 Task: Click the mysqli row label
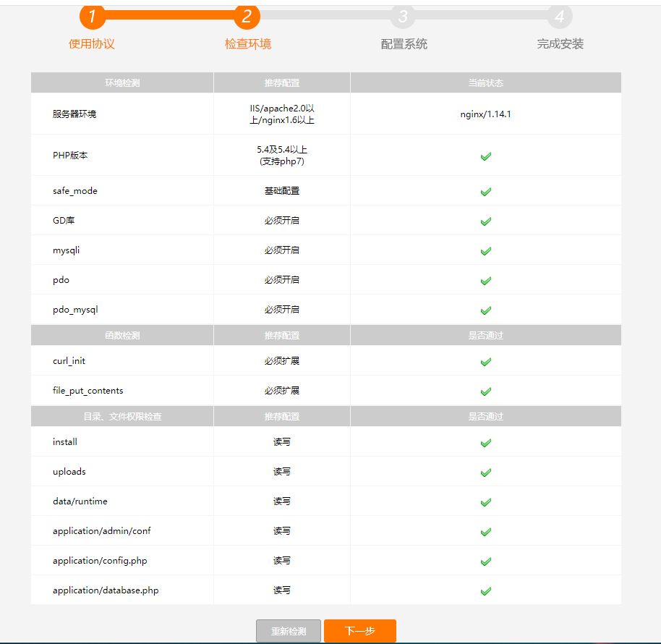[67, 250]
